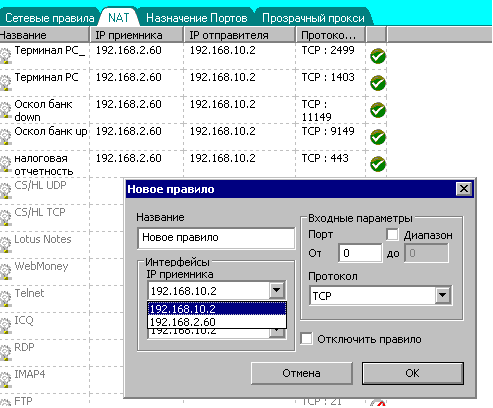
Task: Click gear icon next to Telnet
Action: (5, 299)
